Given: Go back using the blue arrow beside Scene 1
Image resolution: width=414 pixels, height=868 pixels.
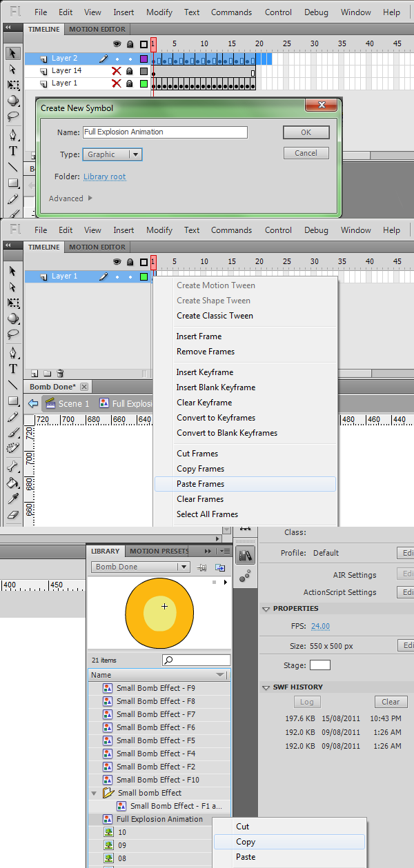Looking at the screenshot, I should 32,403.
